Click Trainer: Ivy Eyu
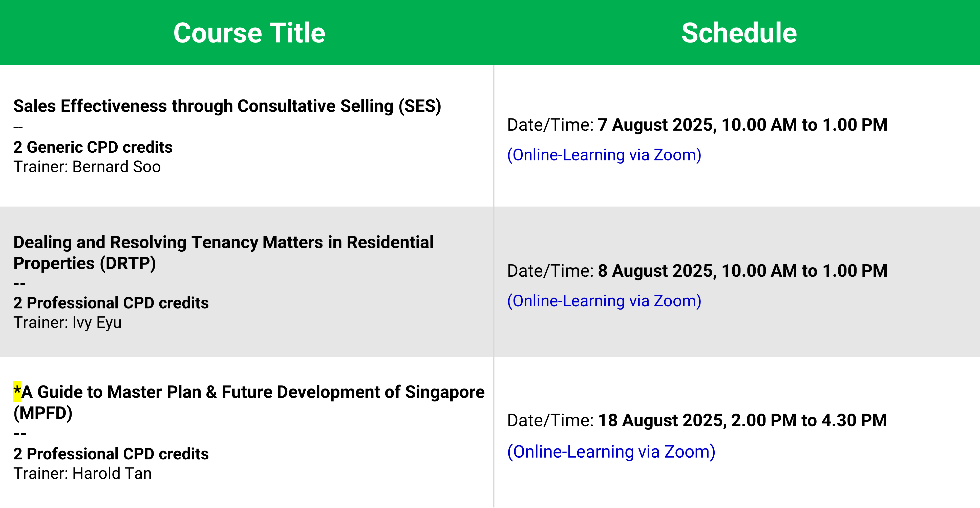Screen dimensions: 980x508 (x=67, y=323)
